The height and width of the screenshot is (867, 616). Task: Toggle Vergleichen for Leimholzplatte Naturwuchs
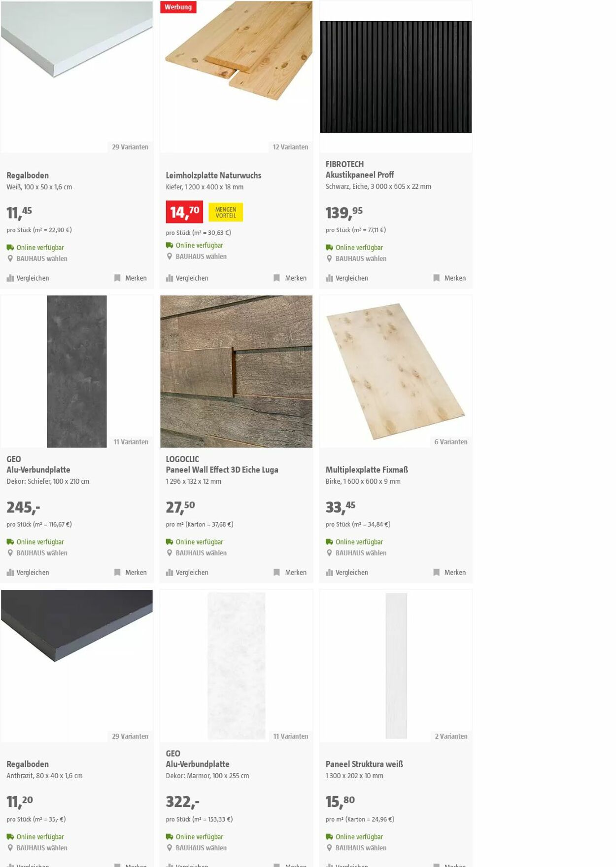click(187, 278)
